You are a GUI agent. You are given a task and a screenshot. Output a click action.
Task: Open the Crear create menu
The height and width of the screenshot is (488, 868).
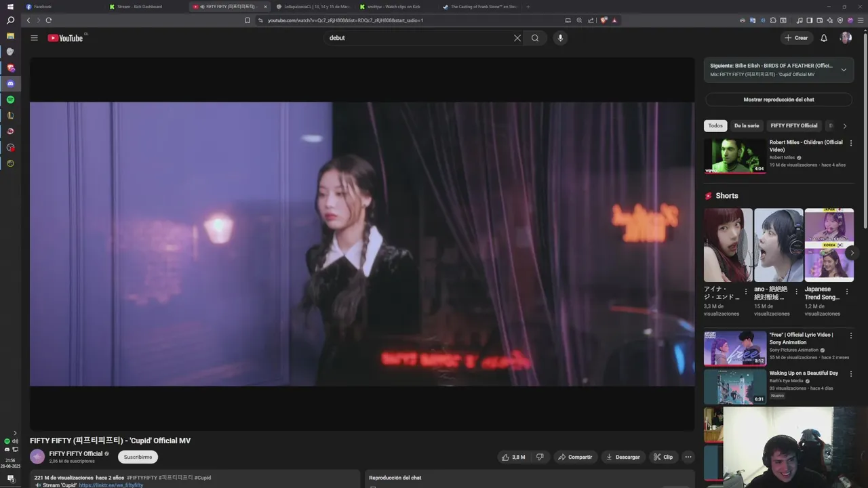tap(796, 38)
